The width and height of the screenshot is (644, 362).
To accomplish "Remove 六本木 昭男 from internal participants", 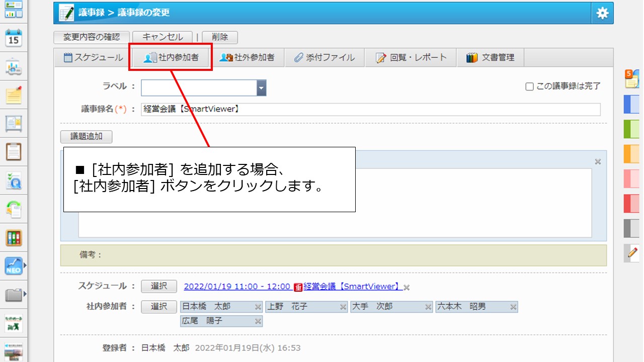I will pos(513,307).
